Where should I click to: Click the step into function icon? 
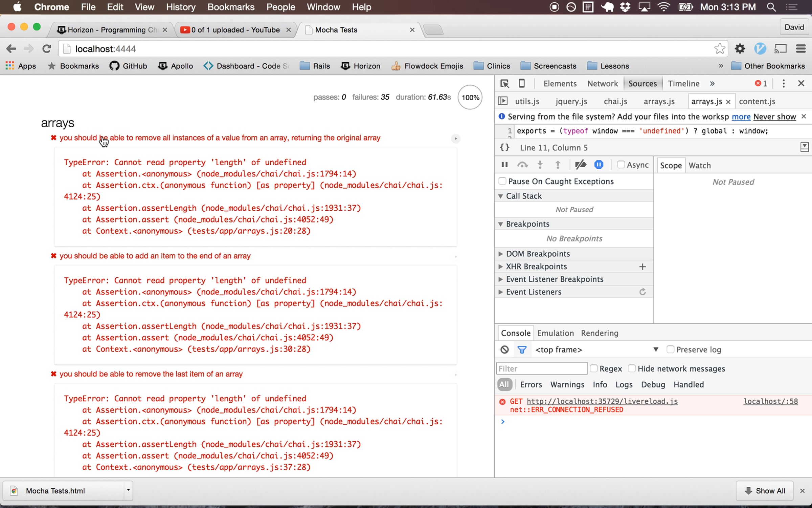click(540, 165)
